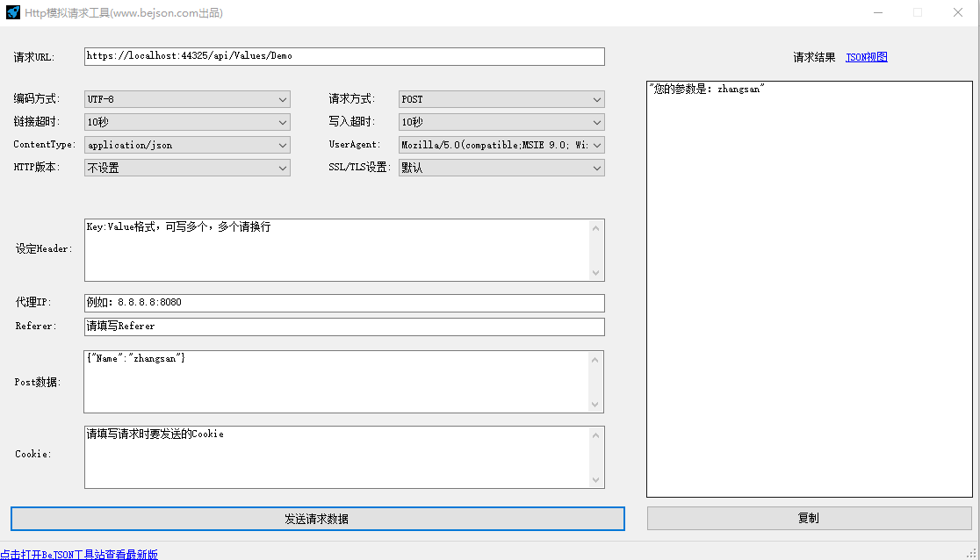
Task: Open the JSON视图 view link
Action: (866, 56)
